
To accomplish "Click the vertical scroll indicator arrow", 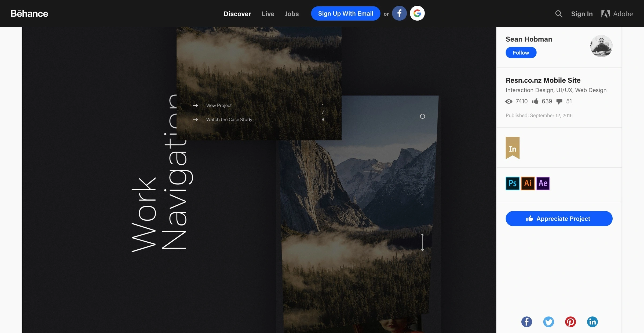I will [x=422, y=242].
